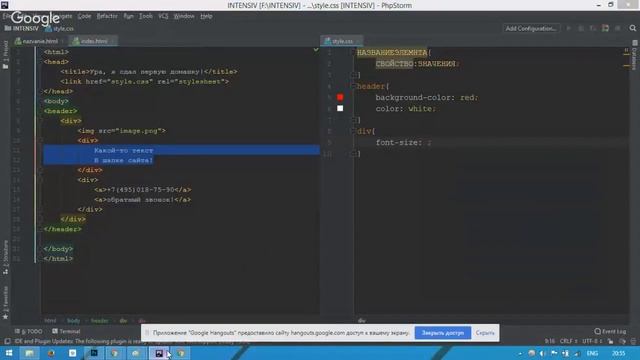640x360 pixels.
Task: Open the Favorites tool window sidebar button
Action: click(5, 302)
